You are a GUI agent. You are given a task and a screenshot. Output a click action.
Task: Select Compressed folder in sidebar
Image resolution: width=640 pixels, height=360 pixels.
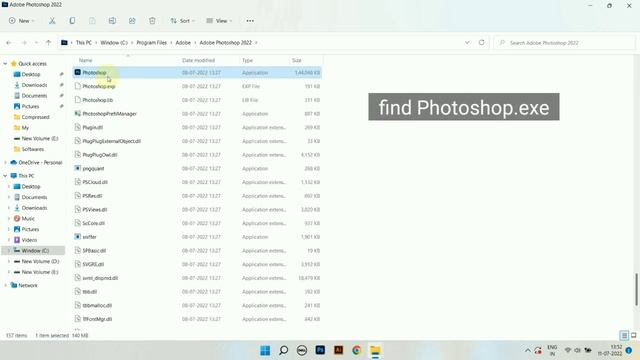(35, 117)
